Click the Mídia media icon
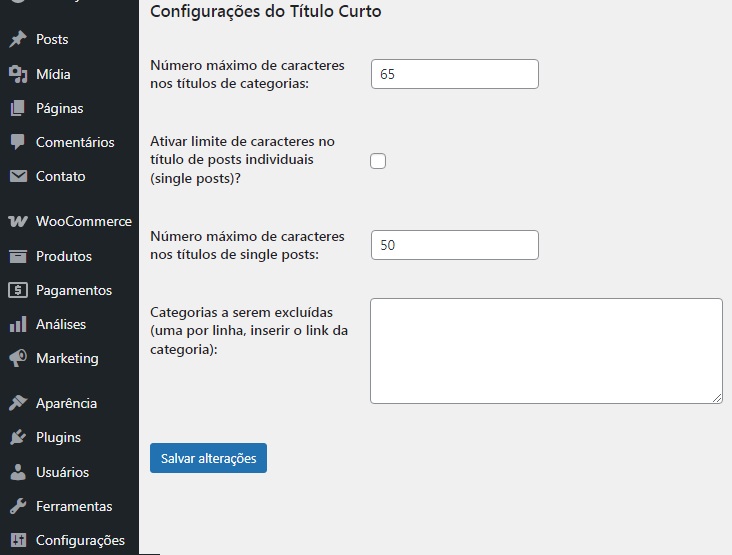 pos(18,74)
